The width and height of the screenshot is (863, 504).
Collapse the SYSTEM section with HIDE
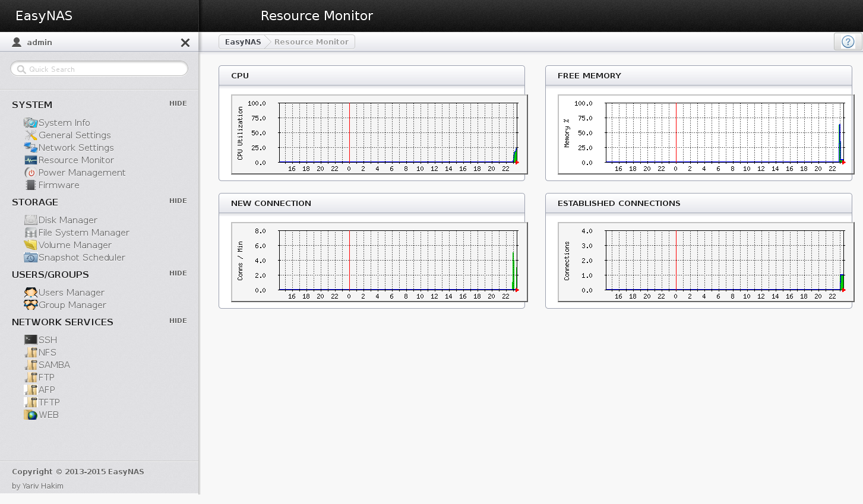tap(178, 103)
